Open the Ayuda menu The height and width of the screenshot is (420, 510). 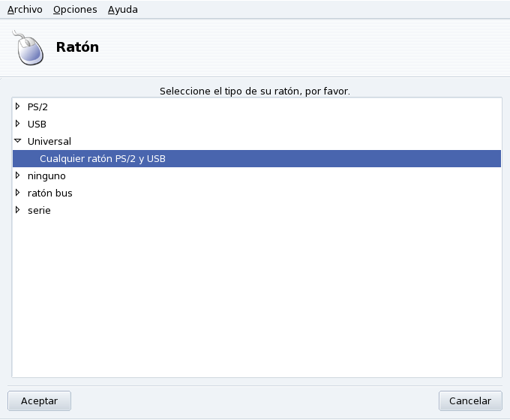click(x=122, y=10)
